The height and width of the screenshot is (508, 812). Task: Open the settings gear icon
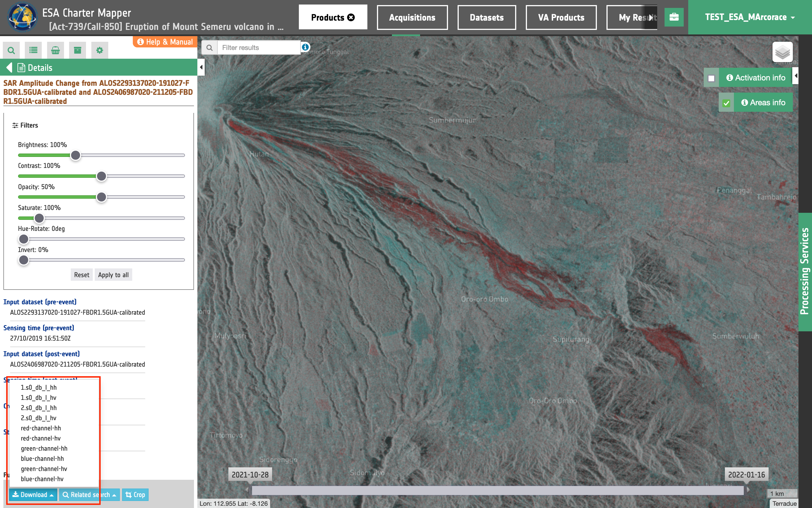(100, 51)
